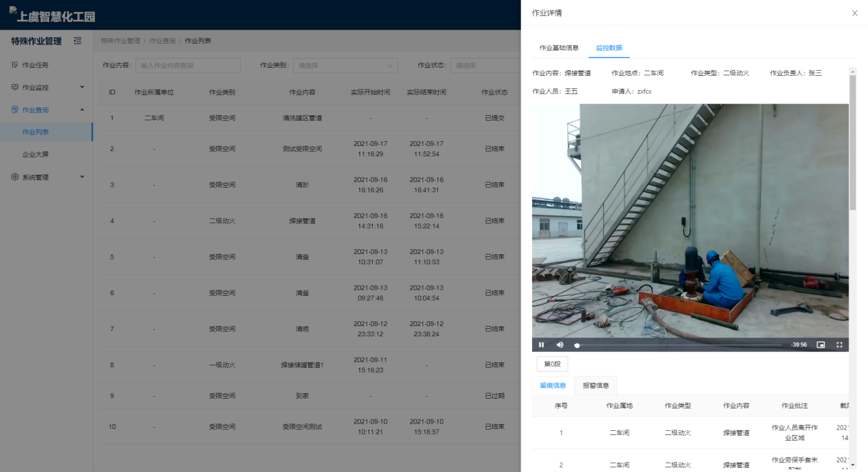Switch to 作业基础信息 tab
This screenshot has height=472, width=868.
(x=559, y=48)
